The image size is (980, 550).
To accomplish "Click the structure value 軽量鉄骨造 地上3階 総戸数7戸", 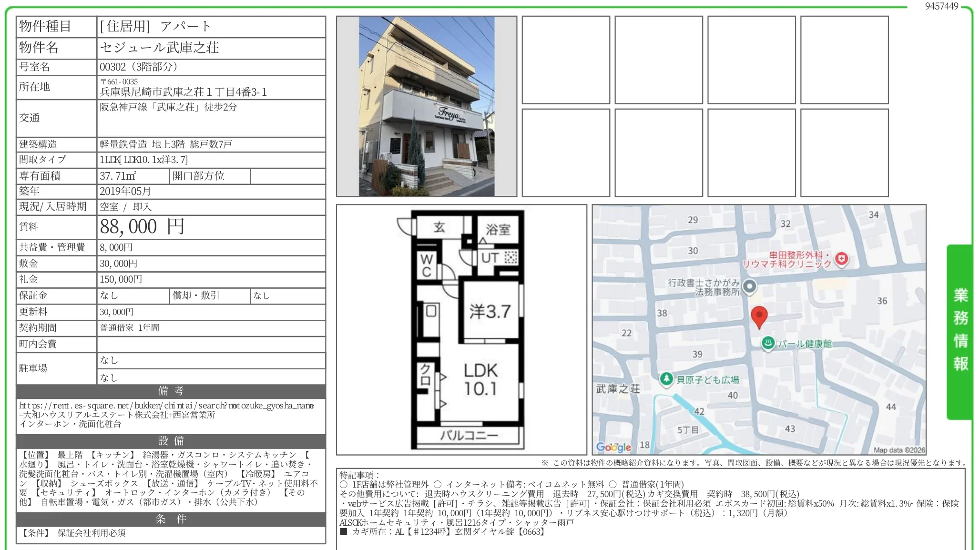I will (166, 144).
